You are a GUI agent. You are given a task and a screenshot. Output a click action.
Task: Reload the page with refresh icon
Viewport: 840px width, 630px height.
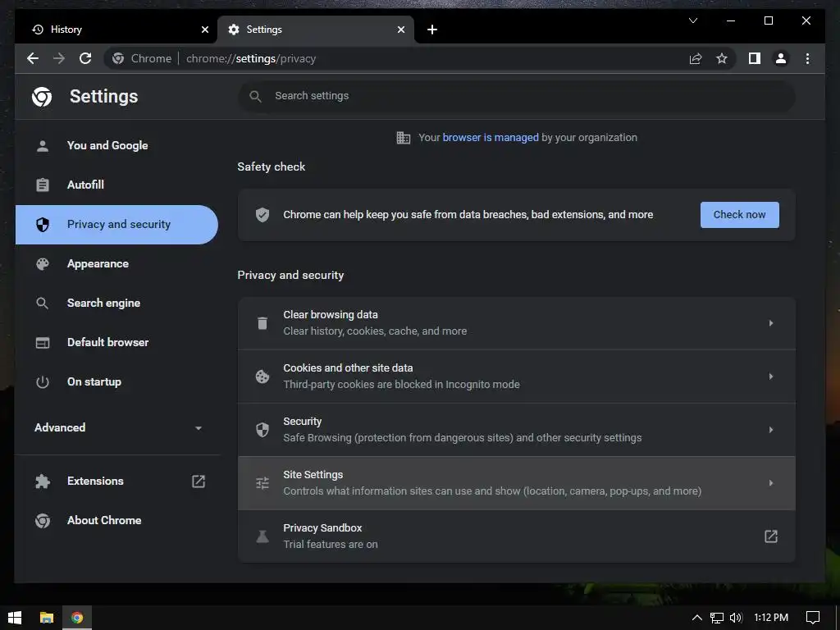85,58
